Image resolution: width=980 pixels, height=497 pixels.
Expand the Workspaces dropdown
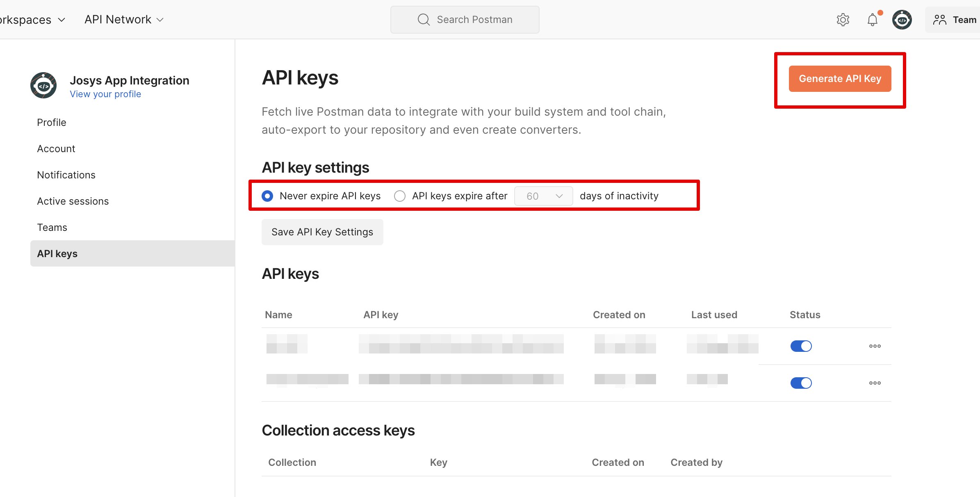point(33,20)
